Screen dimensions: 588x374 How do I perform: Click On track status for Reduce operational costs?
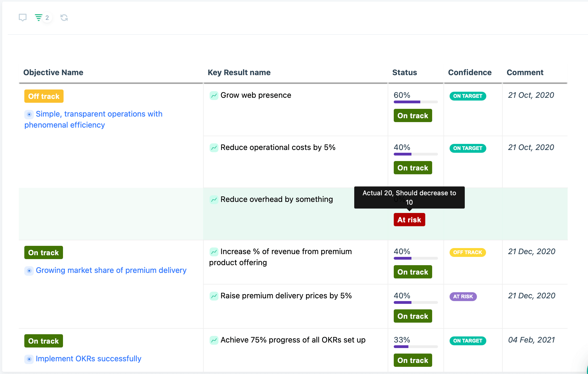point(413,168)
